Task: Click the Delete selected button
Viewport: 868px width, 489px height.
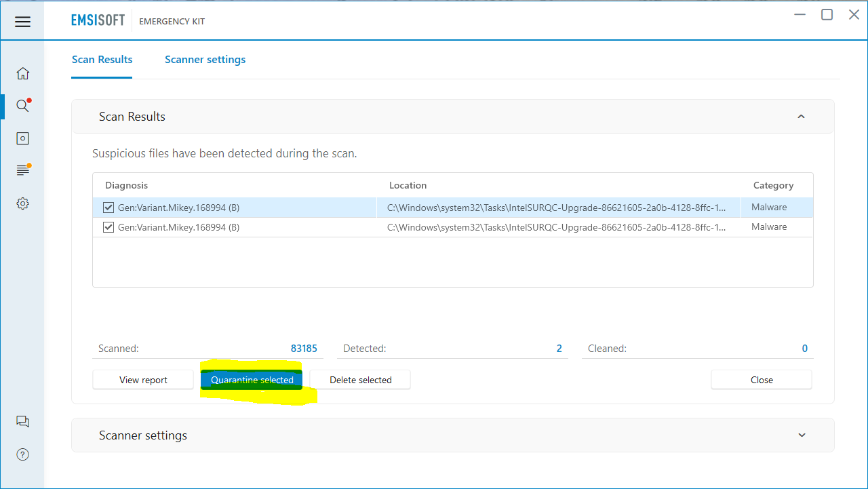Action: point(360,380)
